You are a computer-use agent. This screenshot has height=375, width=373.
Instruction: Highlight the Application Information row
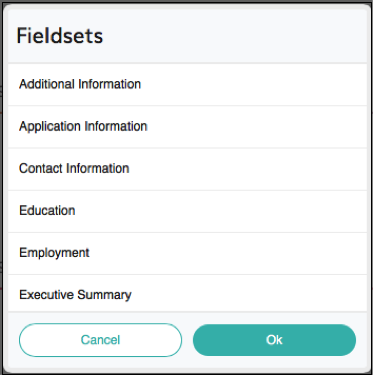click(187, 127)
